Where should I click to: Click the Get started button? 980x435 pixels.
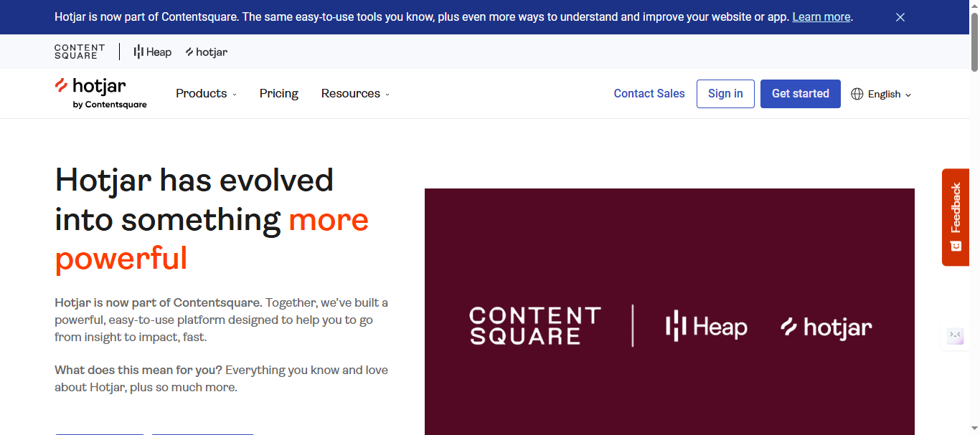point(800,94)
